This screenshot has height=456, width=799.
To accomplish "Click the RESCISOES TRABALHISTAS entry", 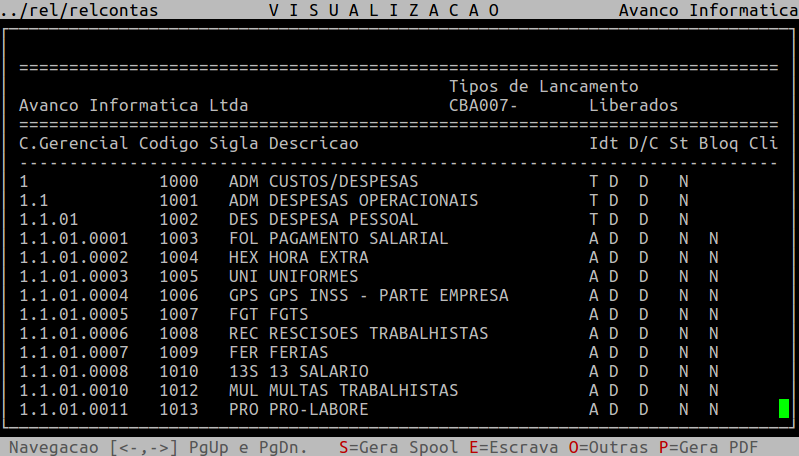I will 378,333.
